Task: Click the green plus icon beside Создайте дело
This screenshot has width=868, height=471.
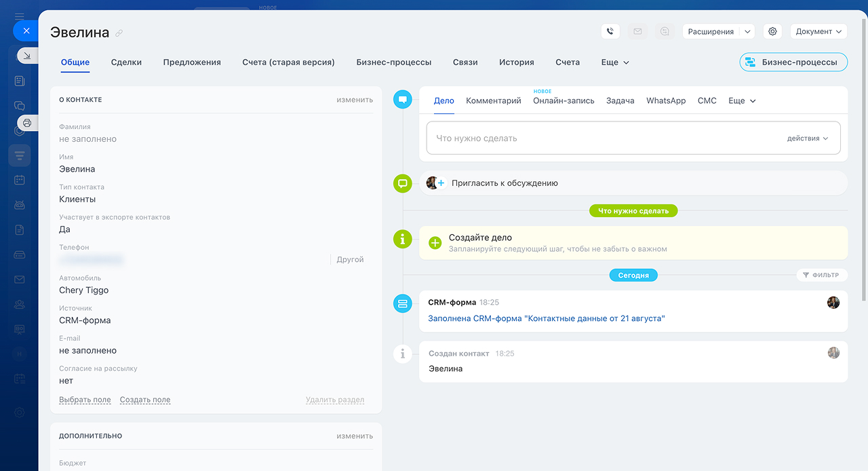Action: [x=435, y=242]
